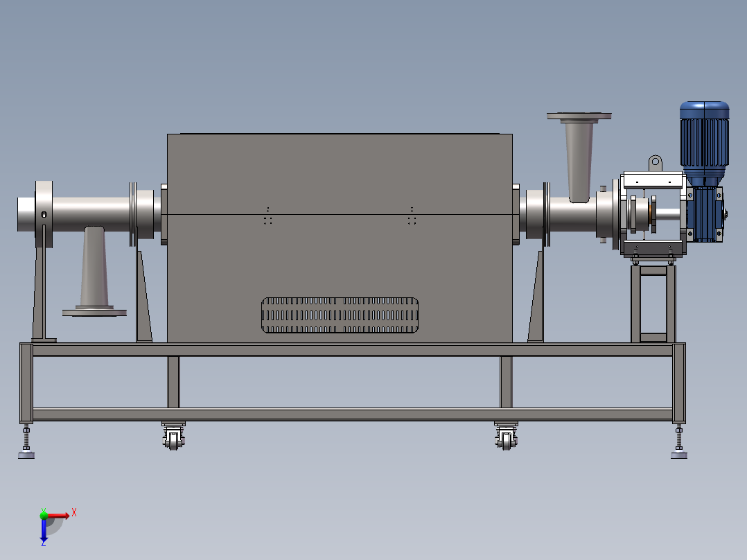The image size is (747, 560).
Task: Select the frame's lower horizontal rail
Action: (x=353, y=414)
